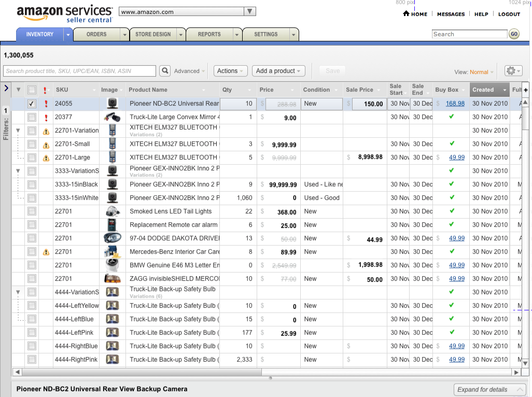This screenshot has width=532, height=397.
Task: Open the Orders tab
Action: [x=96, y=34]
